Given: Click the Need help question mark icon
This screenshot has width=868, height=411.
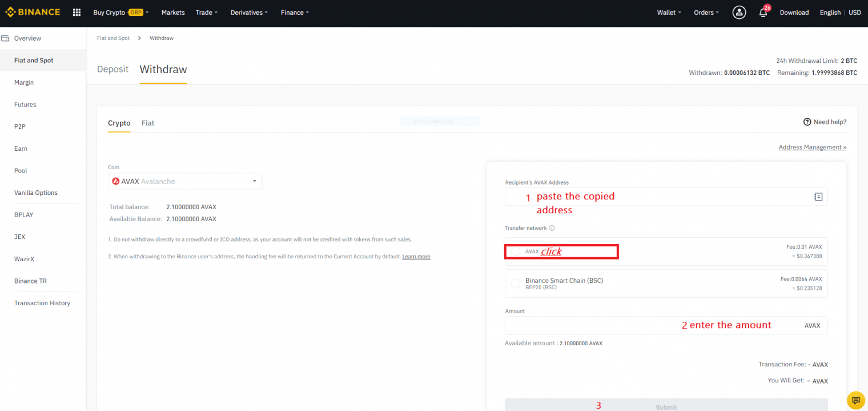Looking at the screenshot, I should [807, 122].
